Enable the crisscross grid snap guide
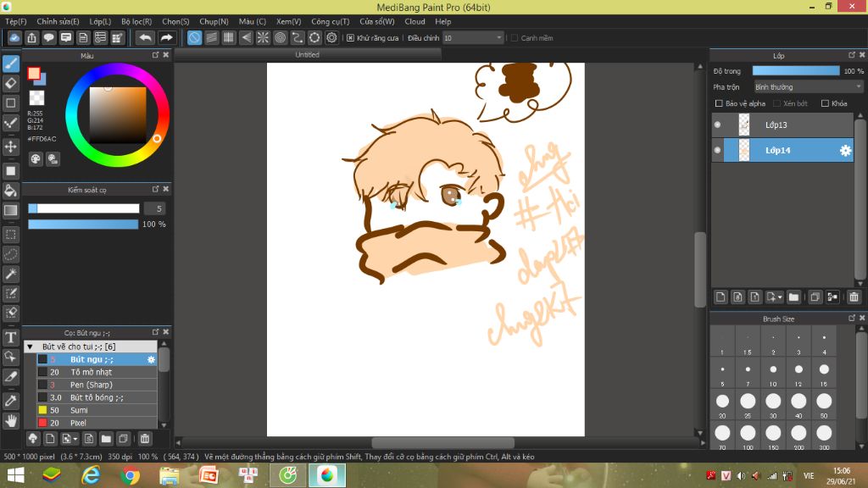This screenshot has height=488, width=868. tap(229, 37)
